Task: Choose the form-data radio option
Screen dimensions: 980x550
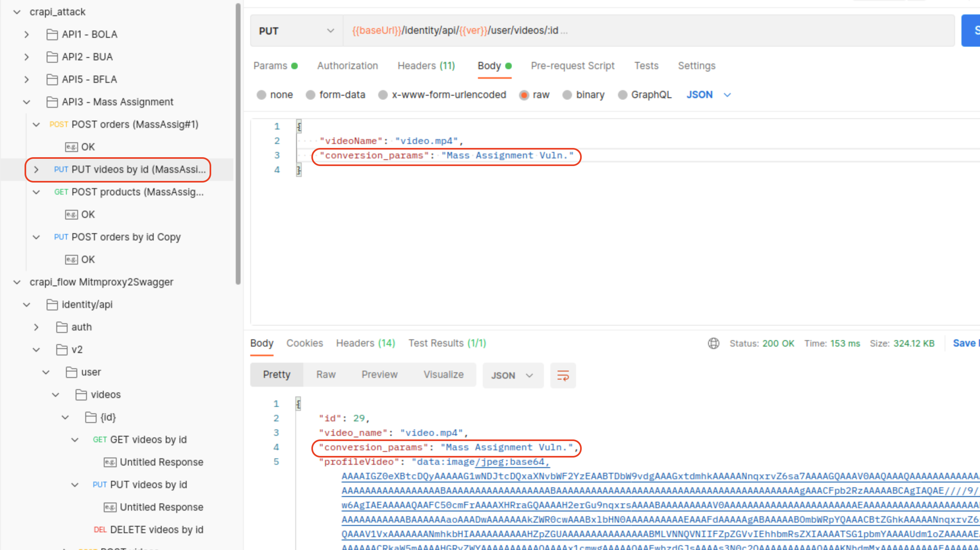Action: [x=311, y=95]
